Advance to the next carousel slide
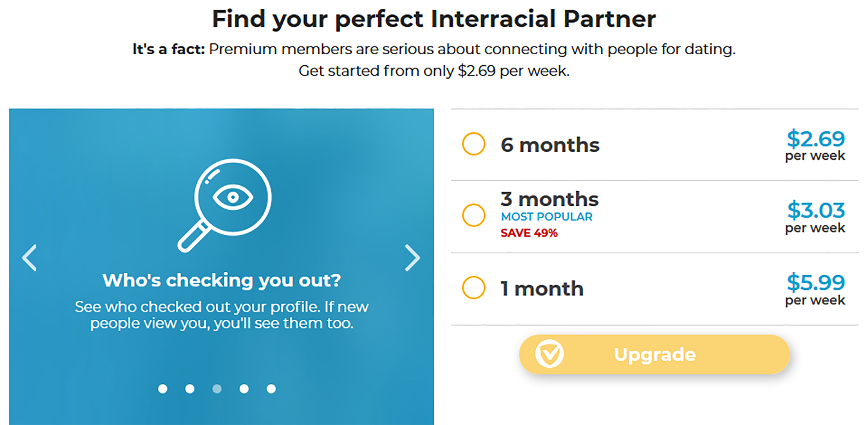Image resolution: width=868 pixels, height=425 pixels. coord(412,258)
